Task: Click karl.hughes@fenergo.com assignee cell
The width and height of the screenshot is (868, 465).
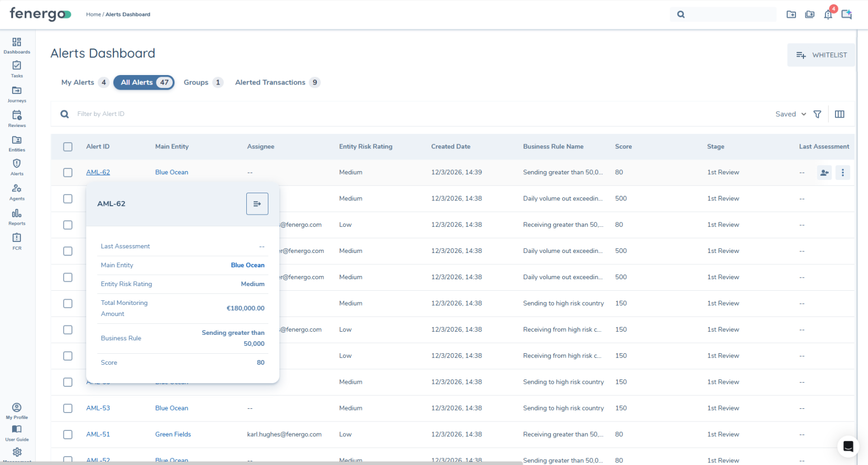Action: [284, 434]
